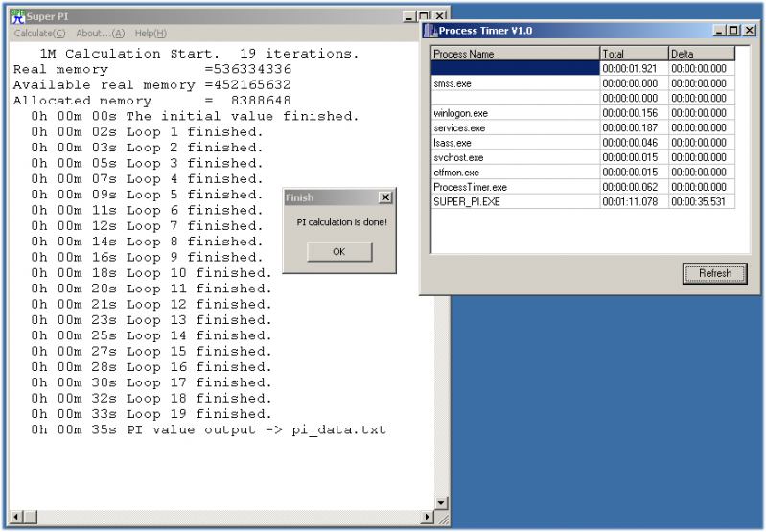
Task: Click the 'PI calculation is done!' message
Action: 342,222
